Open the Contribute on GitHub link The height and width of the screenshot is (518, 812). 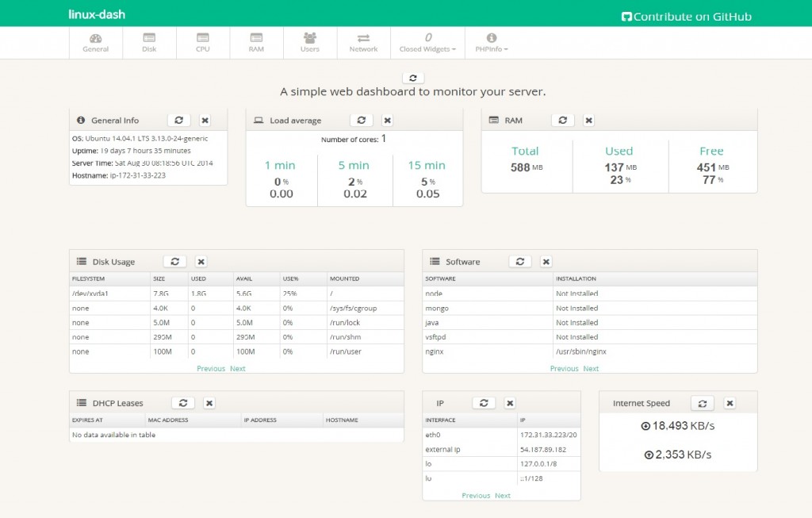[685, 17]
